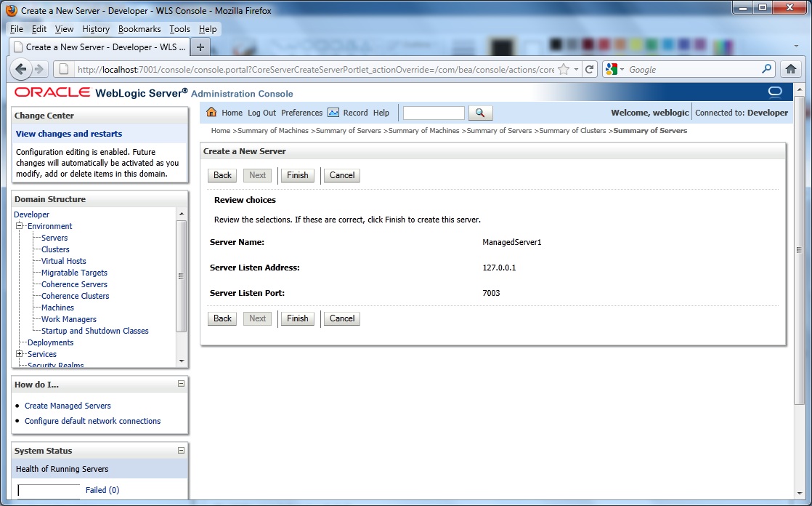Click the Finish button
The height and width of the screenshot is (506, 812).
(x=297, y=175)
